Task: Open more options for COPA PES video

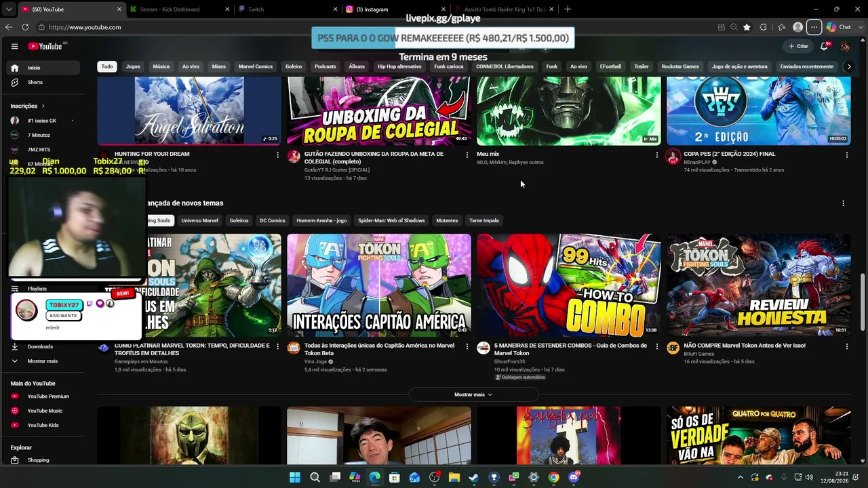Action: click(846, 155)
